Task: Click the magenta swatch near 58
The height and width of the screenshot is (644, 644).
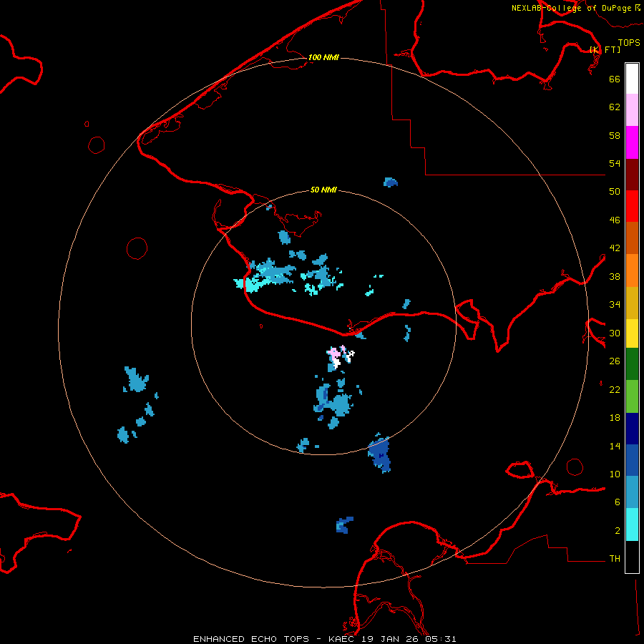Action: click(x=632, y=142)
